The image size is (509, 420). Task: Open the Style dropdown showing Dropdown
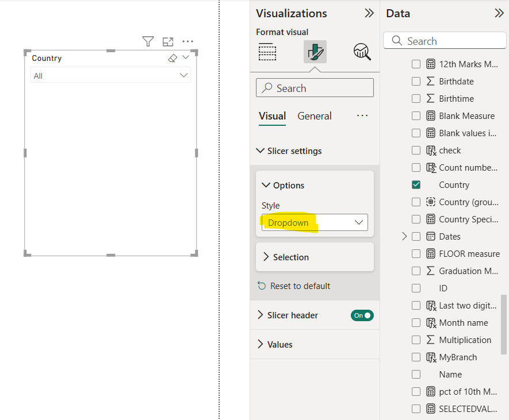[x=314, y=222]
